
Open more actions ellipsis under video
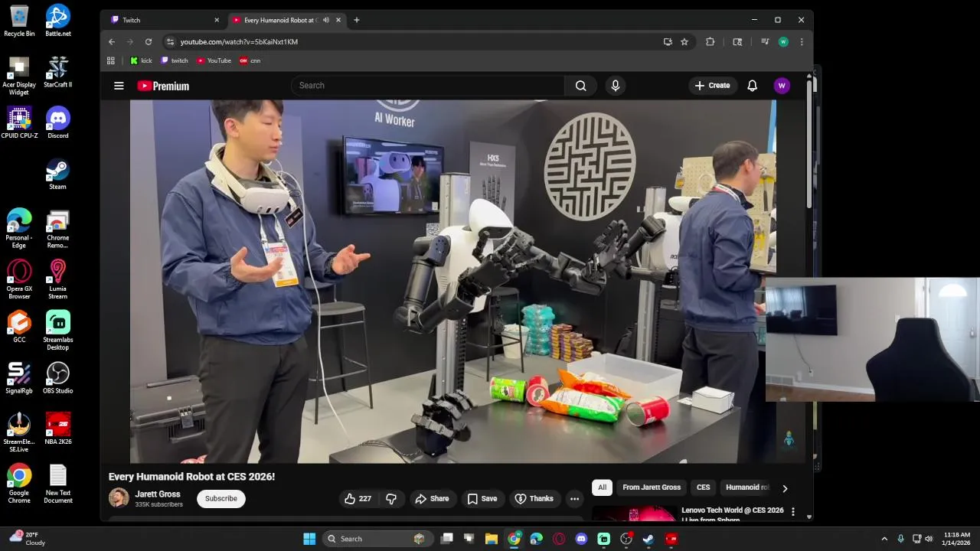[574, 499]
